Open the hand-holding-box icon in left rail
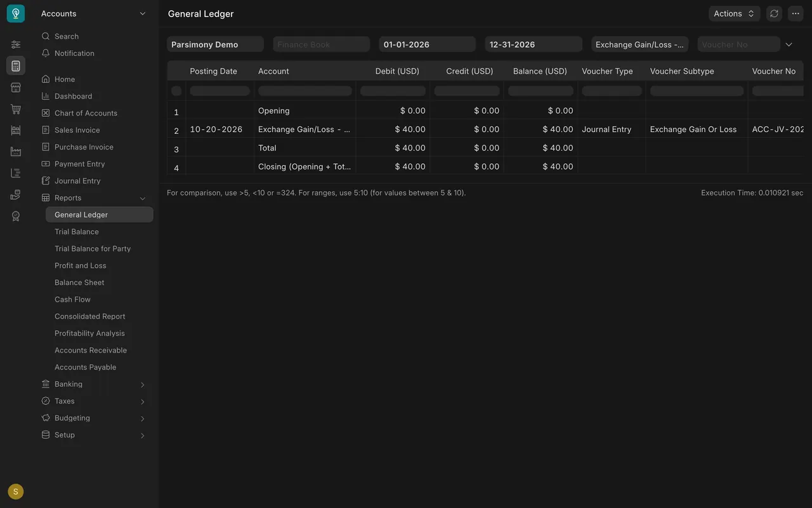This screenshot has width=812, height=508. click(x=16, y=194)
